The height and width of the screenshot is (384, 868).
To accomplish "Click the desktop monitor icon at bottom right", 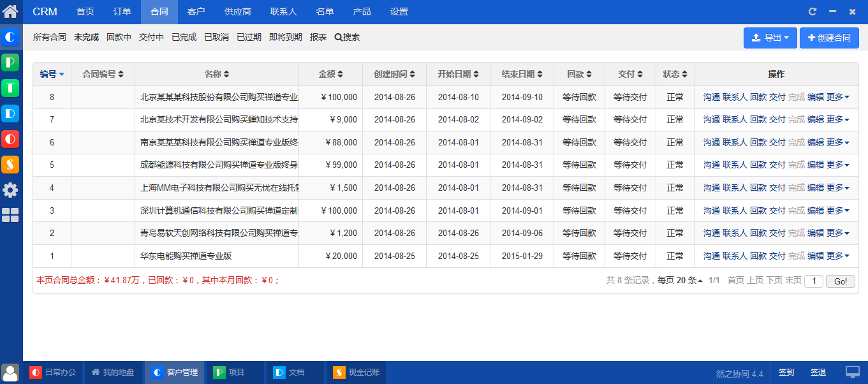I will coord(853,372).
